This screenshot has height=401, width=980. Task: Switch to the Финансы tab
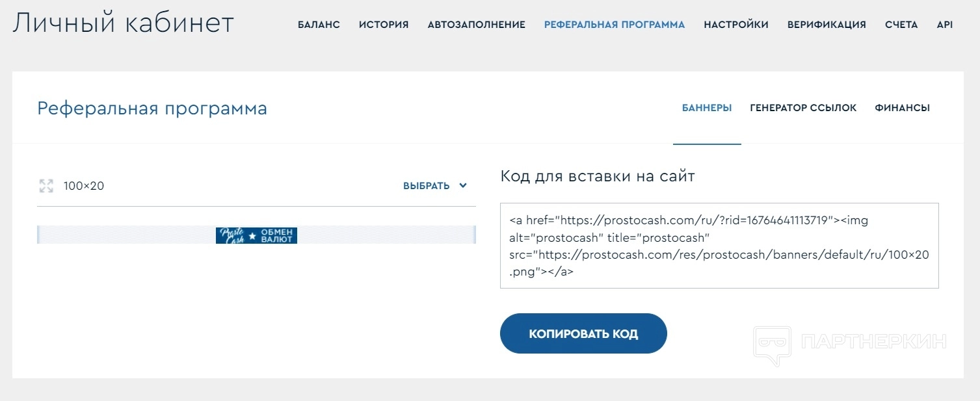coord(902,108)
